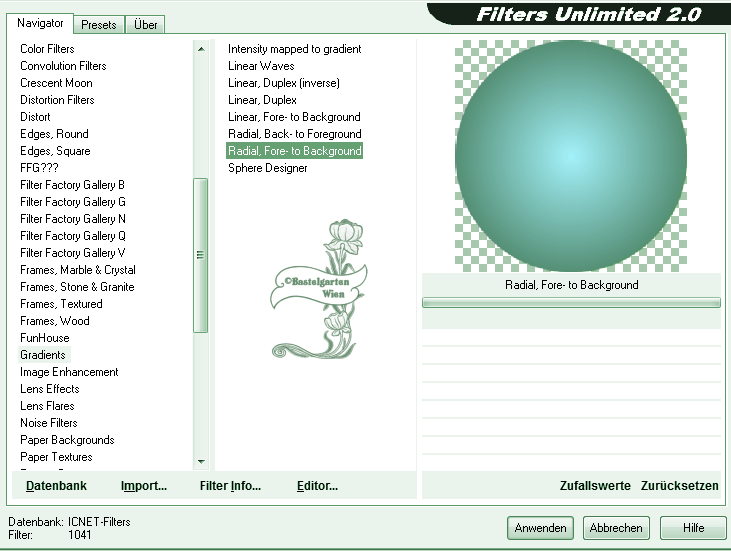731x551 pixels.
Task: Select Distortion Filters category
Action: click(57, 100)
